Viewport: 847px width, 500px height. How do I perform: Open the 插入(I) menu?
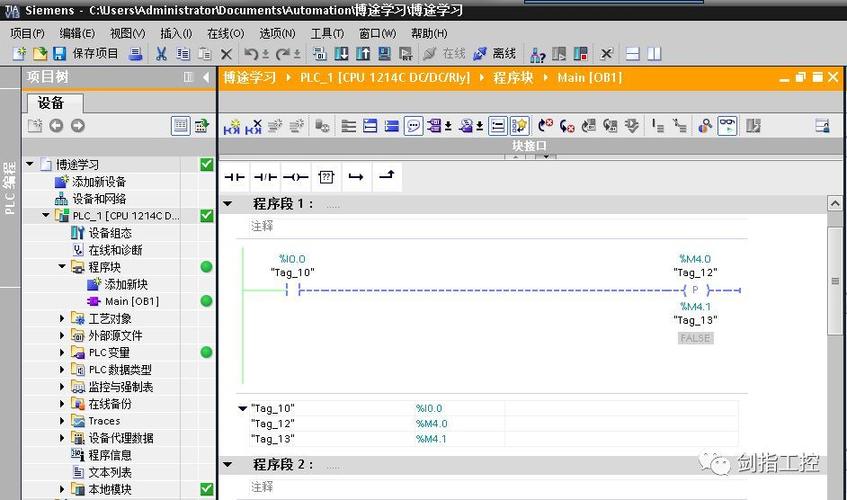(x=176, y=33)
